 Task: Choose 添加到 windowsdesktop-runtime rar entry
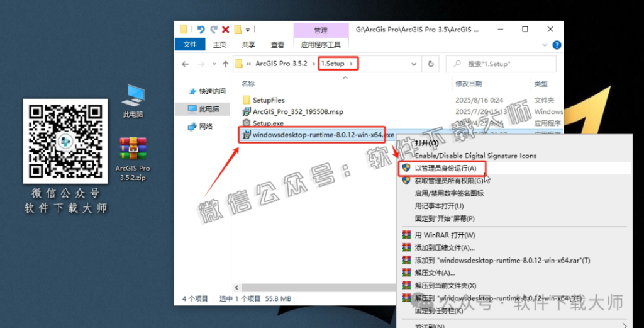point(502,260)
